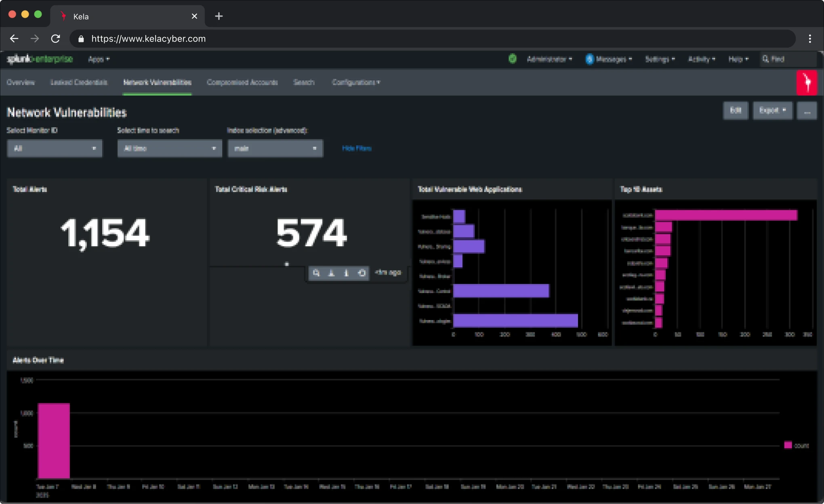824x504 pixels.
Task: Click the green health status icon
Action: [512, 59]
